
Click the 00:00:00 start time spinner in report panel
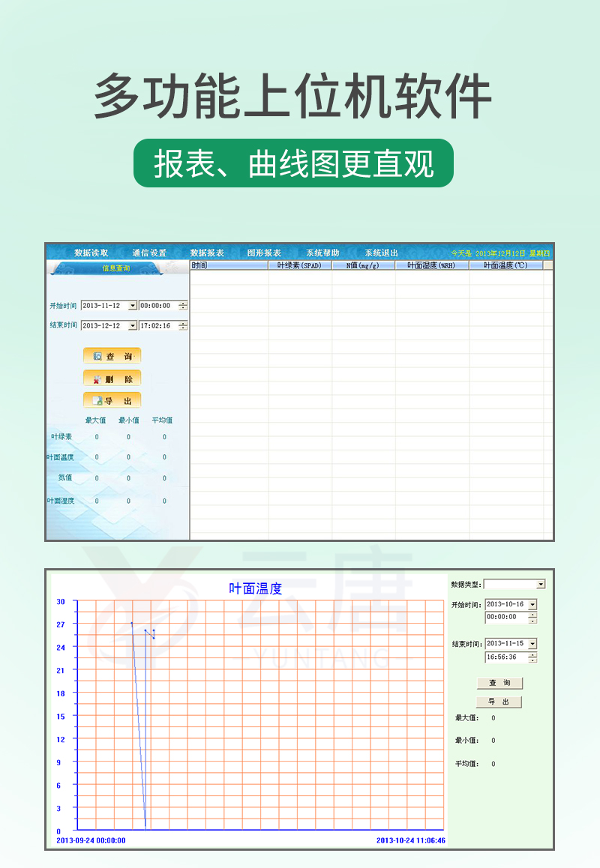coord(183,306)
